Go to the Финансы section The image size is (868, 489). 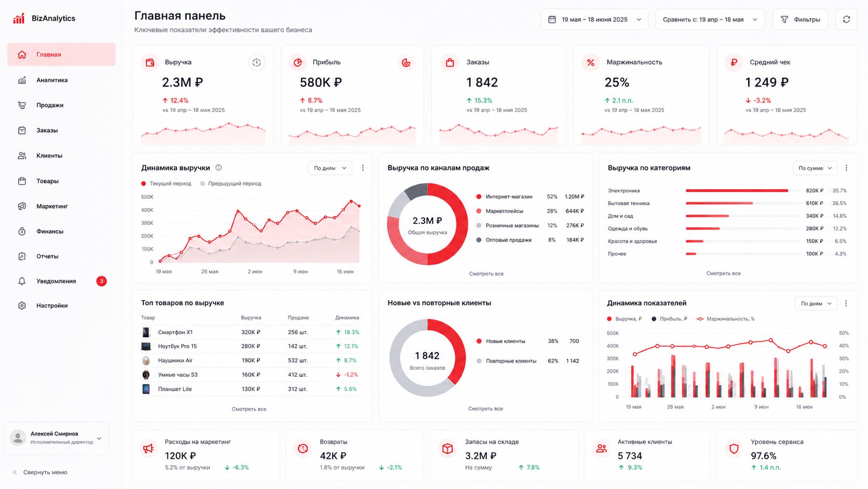coord(61,231)
